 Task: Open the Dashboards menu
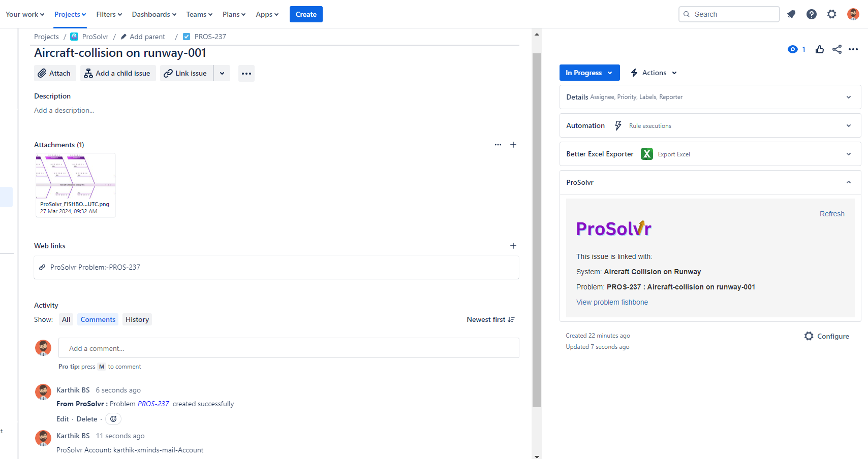click(154, 14)
